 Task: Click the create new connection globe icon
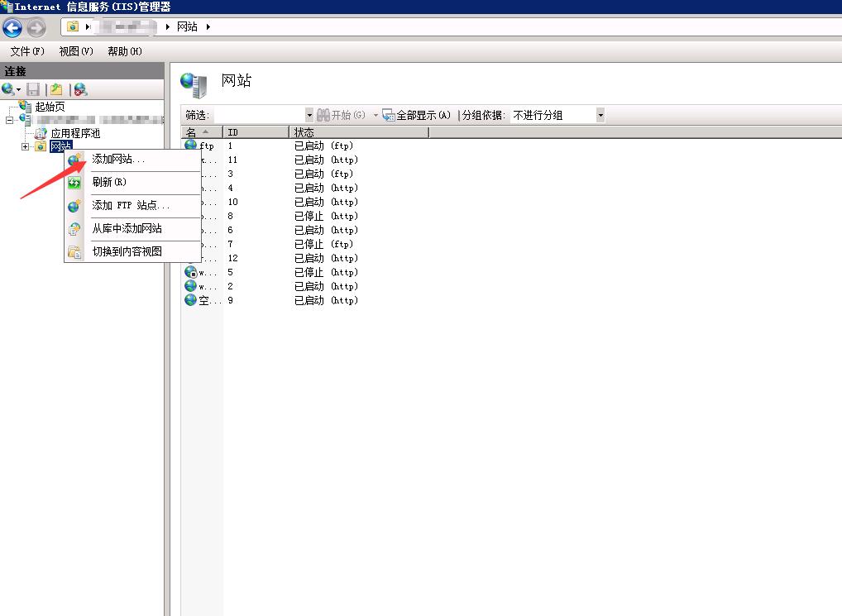coord(8,89)
